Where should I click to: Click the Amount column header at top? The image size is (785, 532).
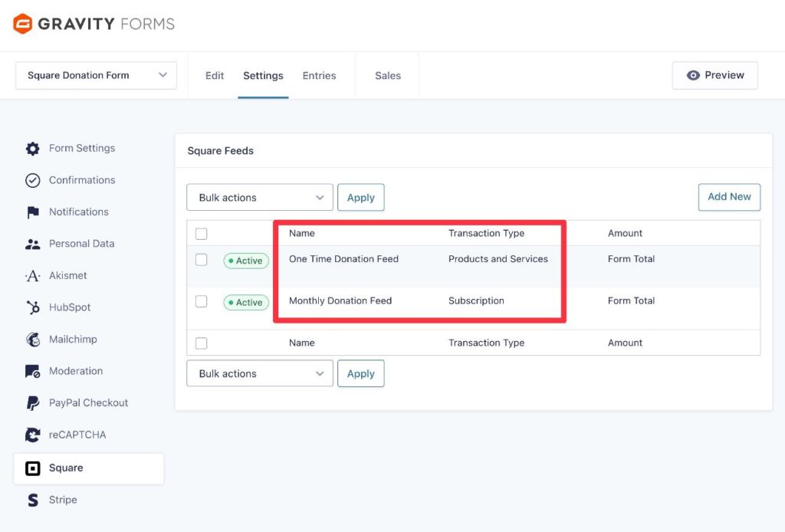point(625,233)
